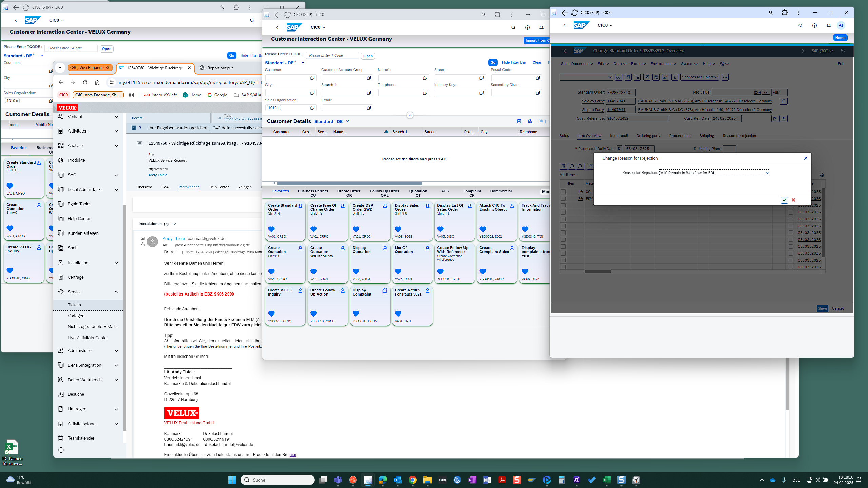Open the Extras menu in order window
The width and height of the screenshot is (868, 488).
pos(638,64)
